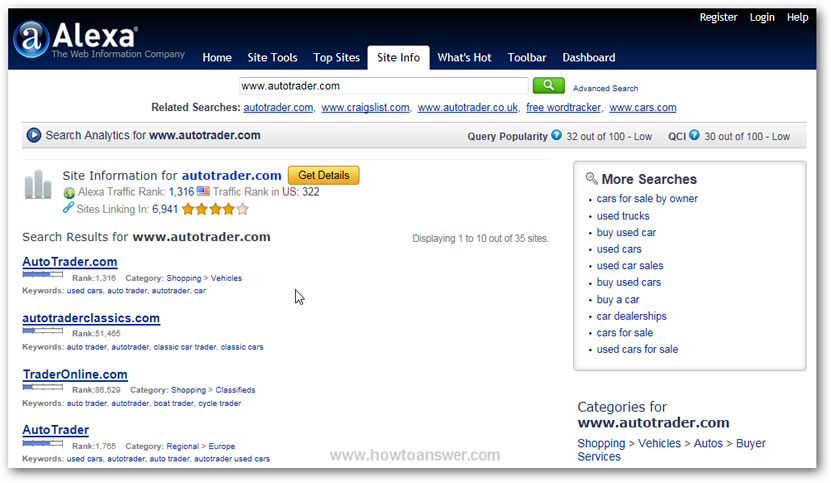The width and height of the screenshot is (831, 483).
Task: Click the Get Details button
Action: (x=324, y=175)
